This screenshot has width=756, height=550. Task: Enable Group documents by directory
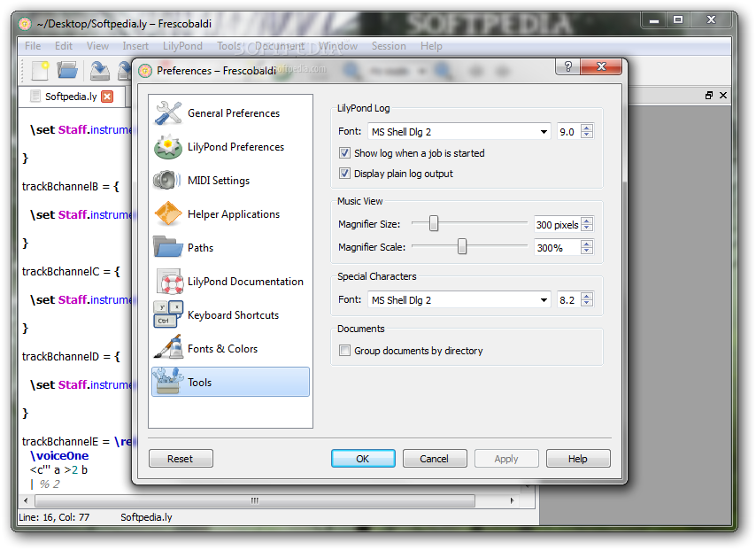(344, 350)
